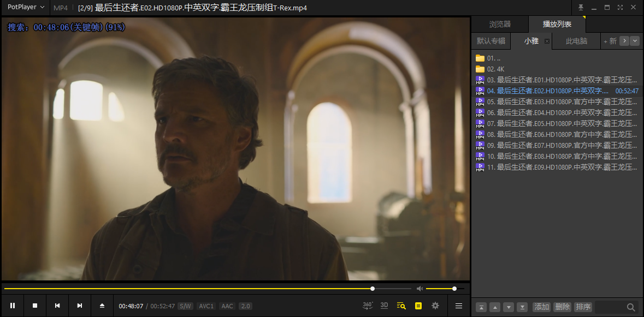Click the MP4 icon of item 03
This screenshot has height=317, width=644.
480,80
